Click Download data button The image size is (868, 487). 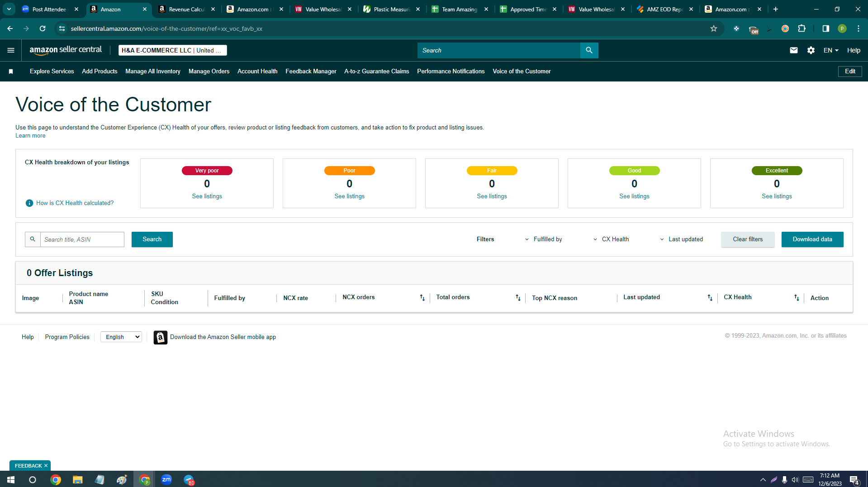click(812, 239)
